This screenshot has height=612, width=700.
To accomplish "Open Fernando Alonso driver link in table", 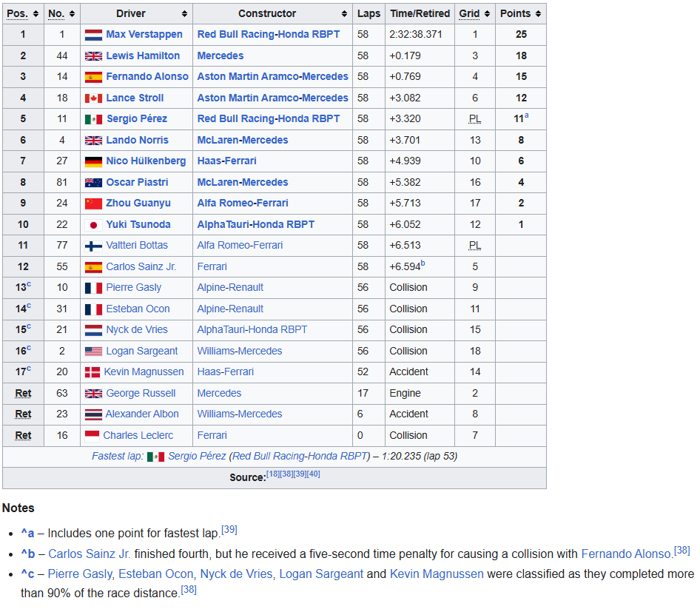I will pos(147,77).
